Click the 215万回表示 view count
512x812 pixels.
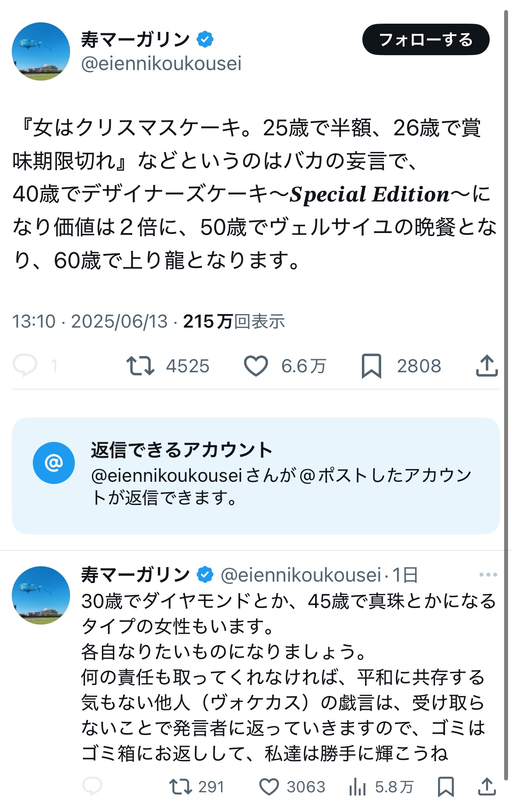pos(234,321)
